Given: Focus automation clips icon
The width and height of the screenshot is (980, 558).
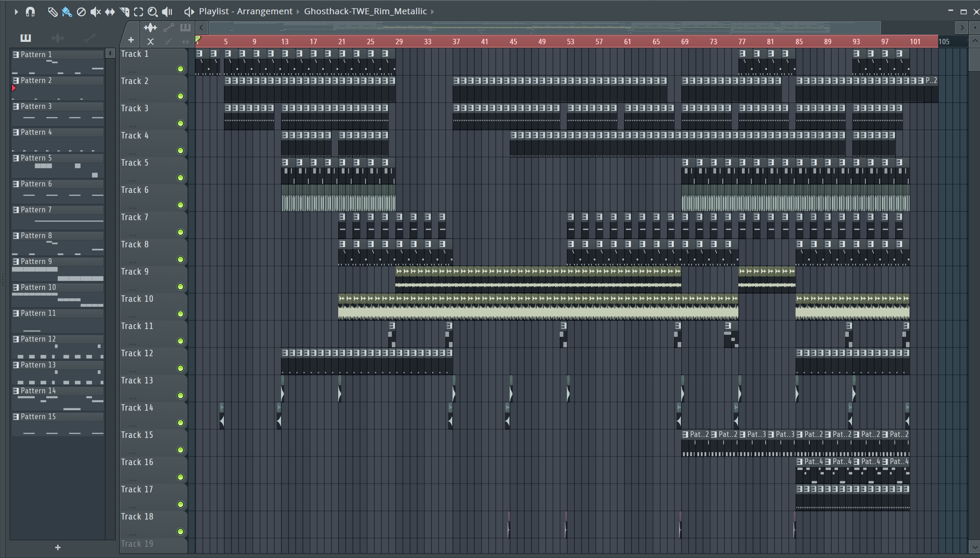Looking at the screenshot, I should tap(169, 27).
